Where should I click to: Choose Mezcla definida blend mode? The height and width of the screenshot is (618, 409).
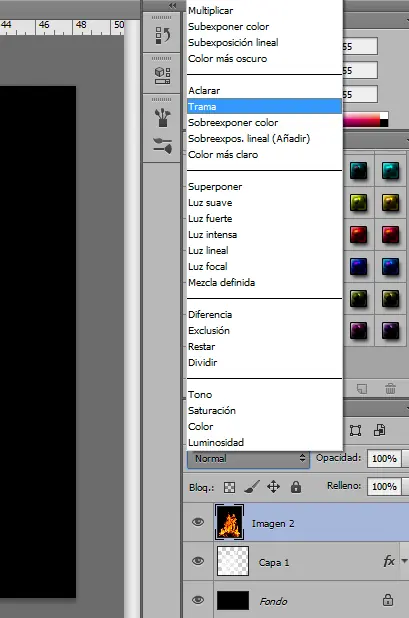(264, 283)
